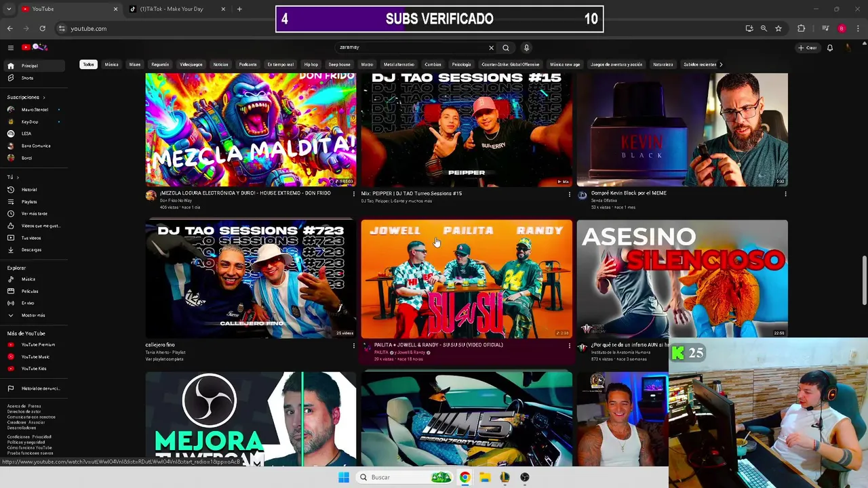Open options for Peipper mix video

coord(569,194)
